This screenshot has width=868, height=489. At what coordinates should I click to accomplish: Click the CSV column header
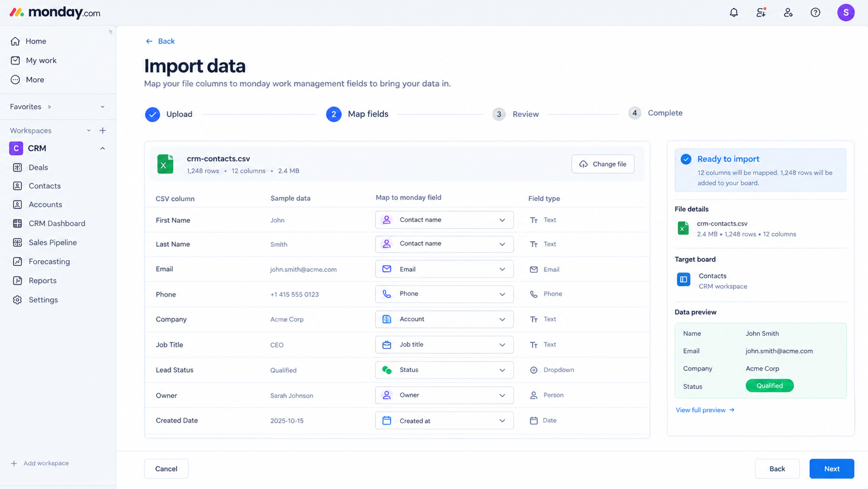[175, 199]
